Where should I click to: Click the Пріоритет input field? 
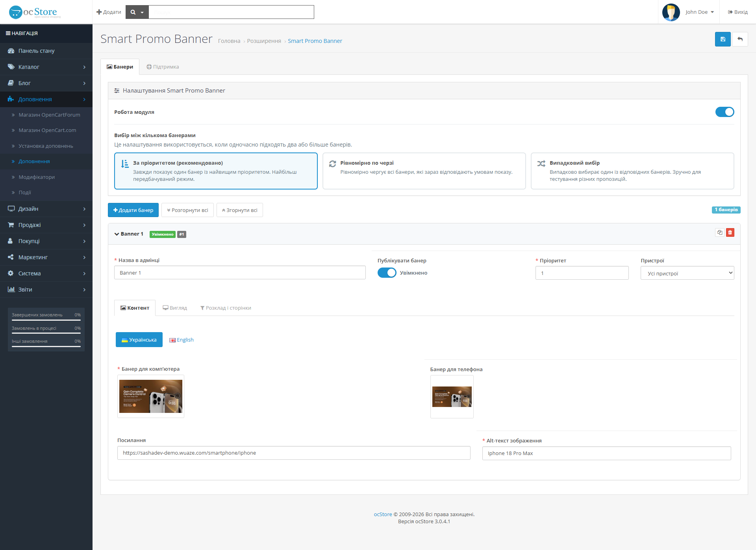pos(582,273)
